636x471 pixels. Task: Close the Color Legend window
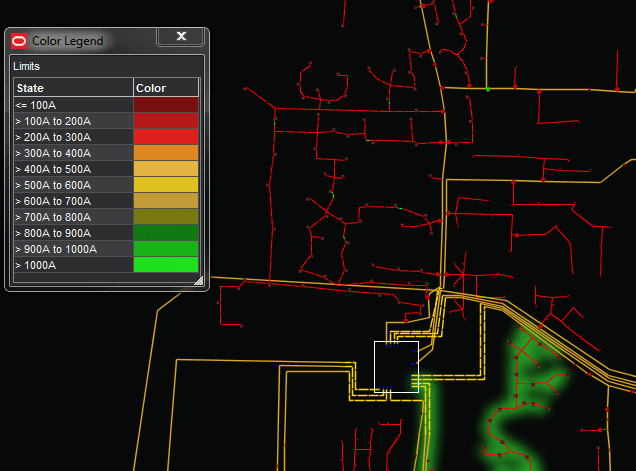point(181,37)
